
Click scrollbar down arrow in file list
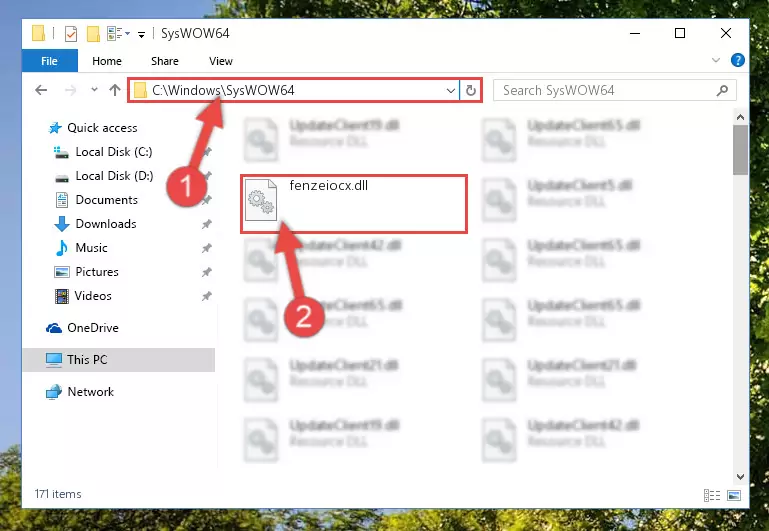click(x=741, y=477)
